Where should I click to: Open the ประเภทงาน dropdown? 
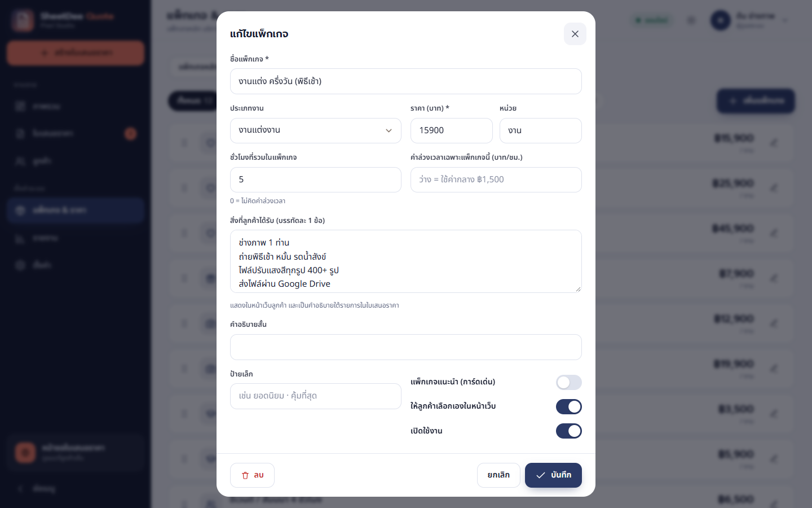point(315,130)
